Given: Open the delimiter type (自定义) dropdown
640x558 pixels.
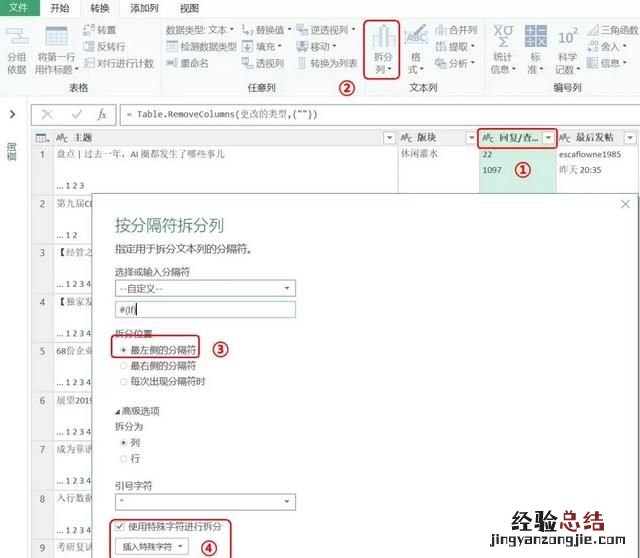Looking at the screenshot, I should click(205, 288).
